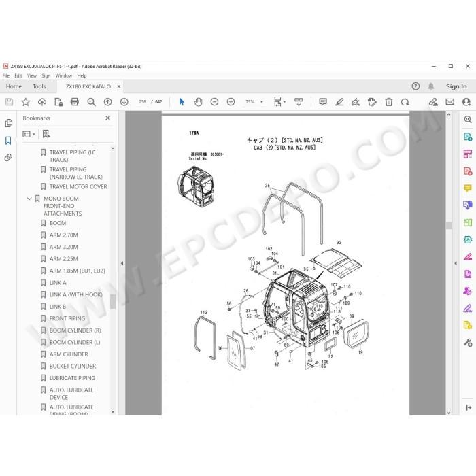Send file by email envelope icon
The image size is (476, 476).
coord(450,102)
